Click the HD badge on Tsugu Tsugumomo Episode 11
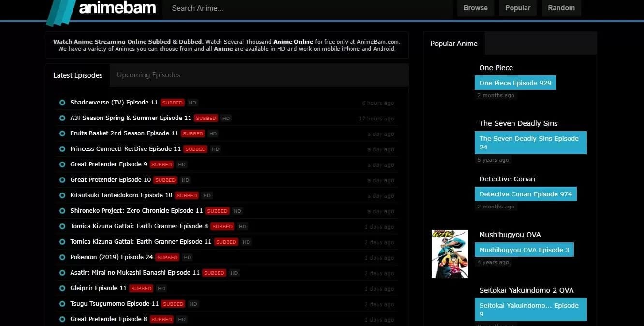 193,304
